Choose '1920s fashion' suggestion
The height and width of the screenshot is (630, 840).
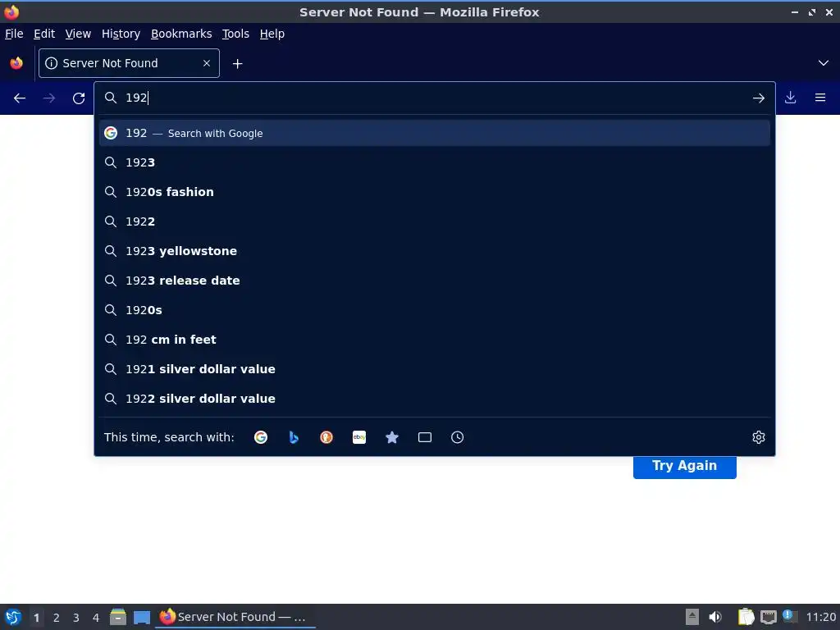[x=435, y=192]
